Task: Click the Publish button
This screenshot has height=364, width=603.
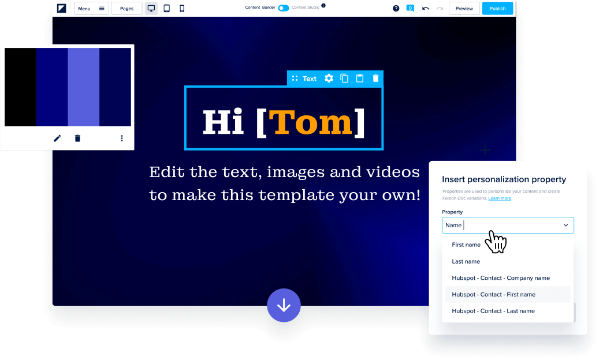Action: [x=497, y=9]
